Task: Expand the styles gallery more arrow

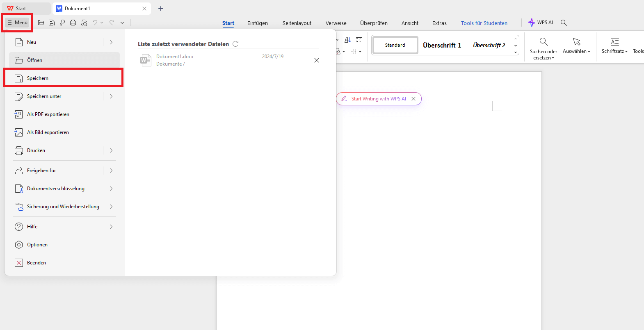Action: click(x=516, y=52)
